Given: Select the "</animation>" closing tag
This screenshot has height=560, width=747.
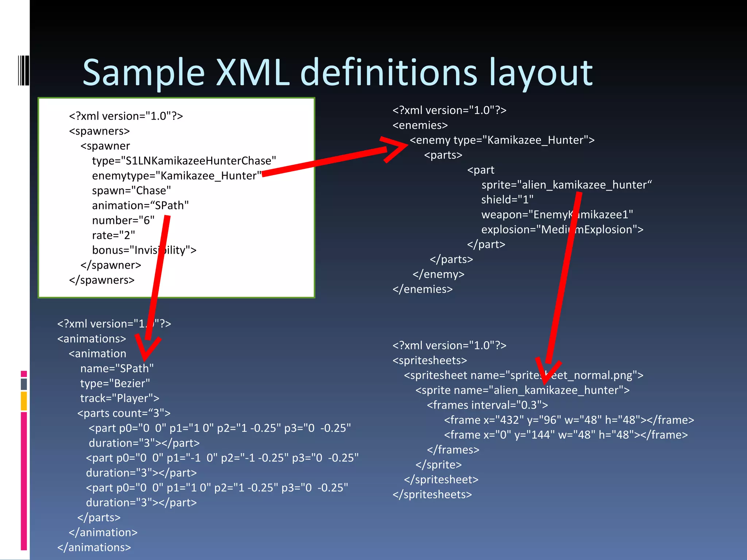Looking at the screenshot, I should click(103, 533).
